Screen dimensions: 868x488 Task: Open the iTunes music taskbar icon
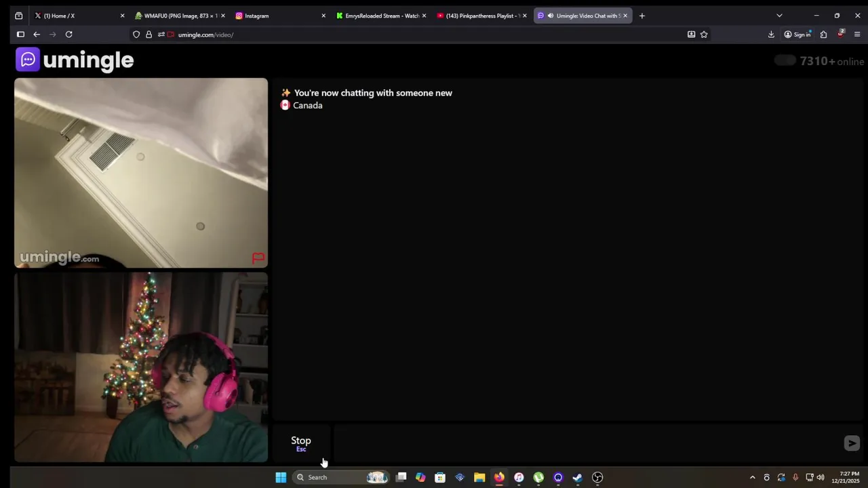(x=519, y=477)
